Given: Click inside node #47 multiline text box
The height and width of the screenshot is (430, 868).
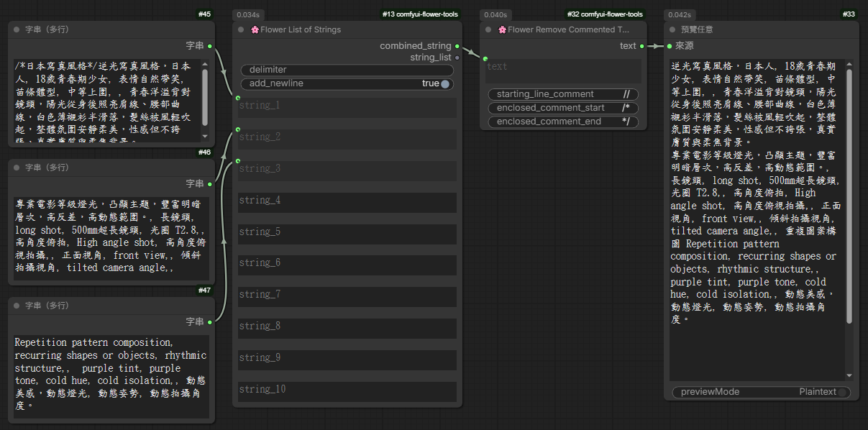Looking at the screenshot, I should [111, 376].
